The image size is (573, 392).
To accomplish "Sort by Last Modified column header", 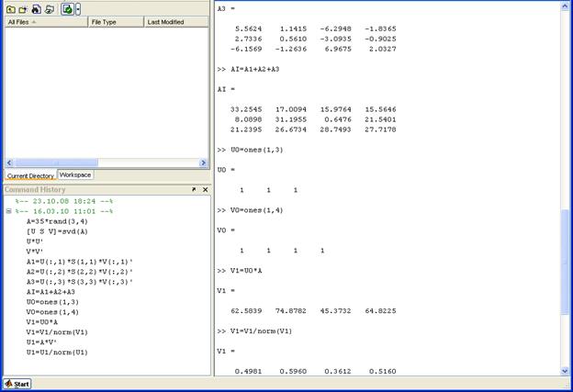I will point(175,21).
